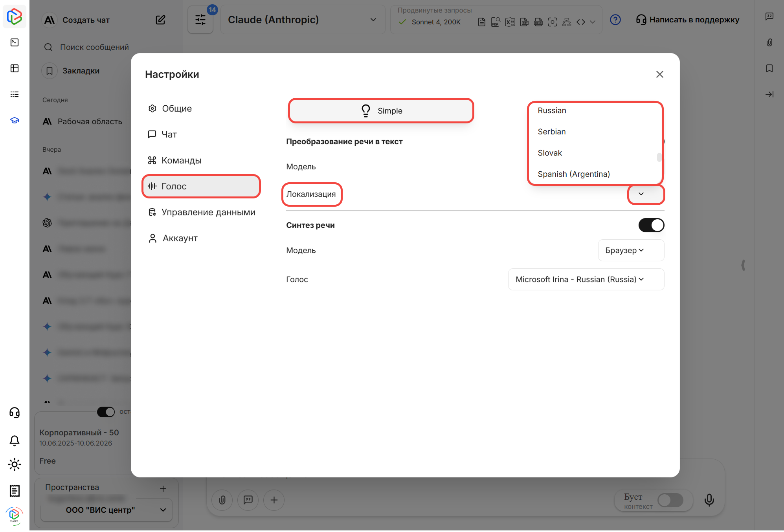Viewport: 784px width, 532px height.
Task: Open the Рабочая область chat
Action: click(90, 121)
